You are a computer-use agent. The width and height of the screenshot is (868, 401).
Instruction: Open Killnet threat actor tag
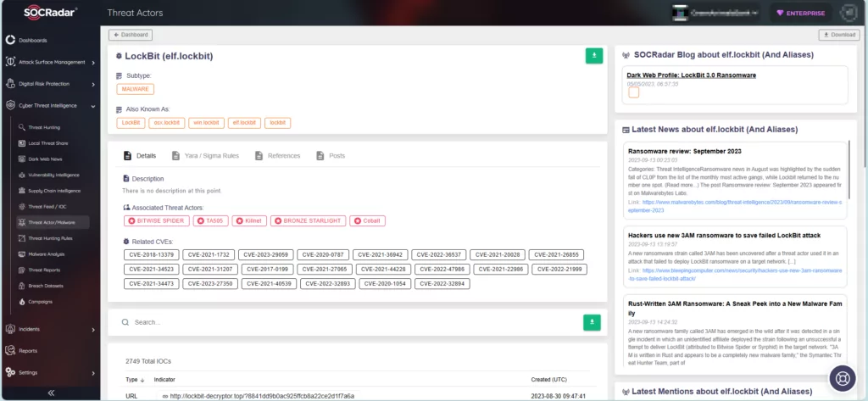coord(249,221)
